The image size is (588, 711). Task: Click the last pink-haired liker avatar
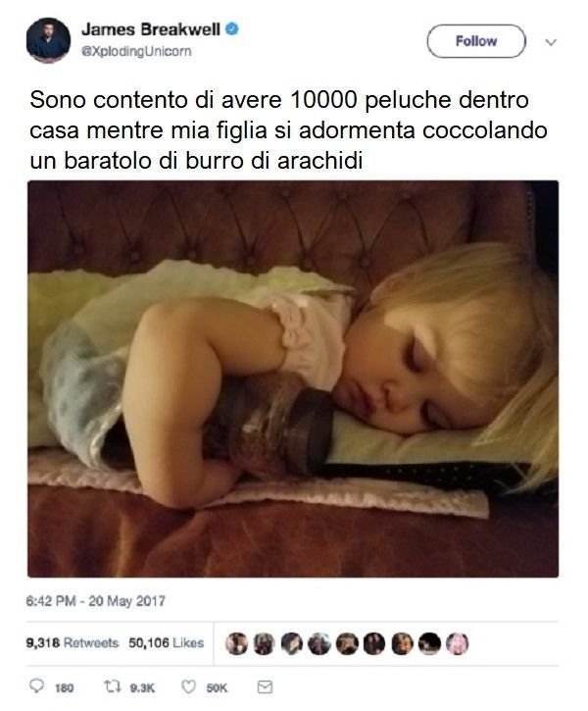point(457,643)
